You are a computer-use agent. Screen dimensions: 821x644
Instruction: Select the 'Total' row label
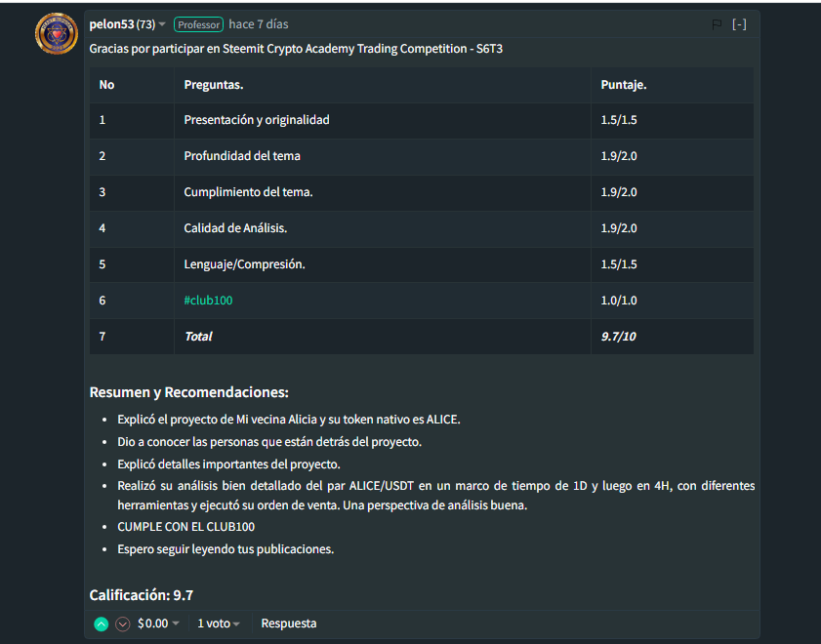[x=198, y=337]
